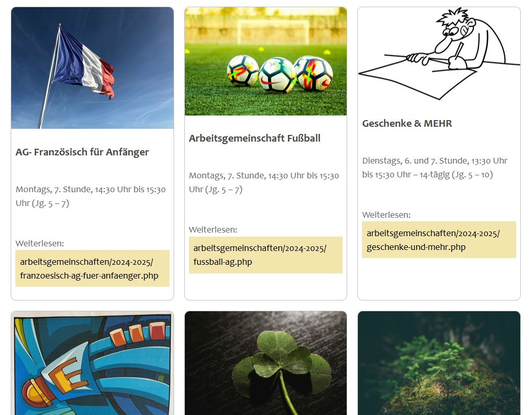Screen dimensions: 532x415
Task: Click the four-leaf clover photo
Action: [265, 363]
